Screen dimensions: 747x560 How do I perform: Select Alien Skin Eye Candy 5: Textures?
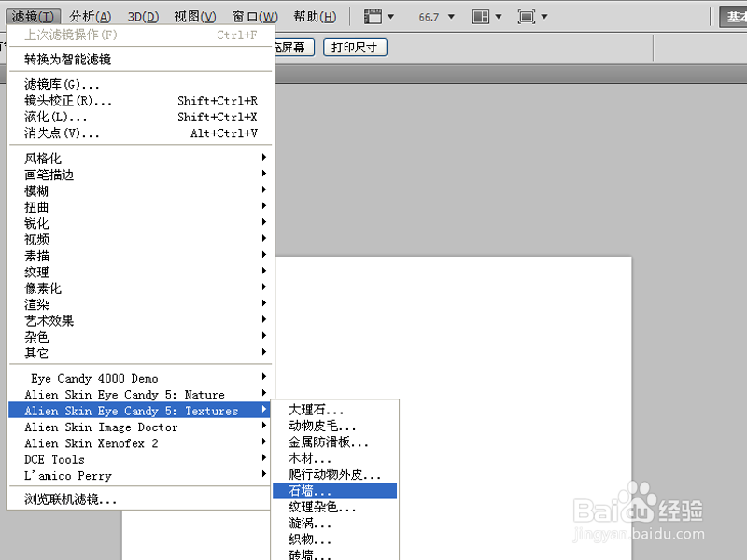(x=141, y=411)
